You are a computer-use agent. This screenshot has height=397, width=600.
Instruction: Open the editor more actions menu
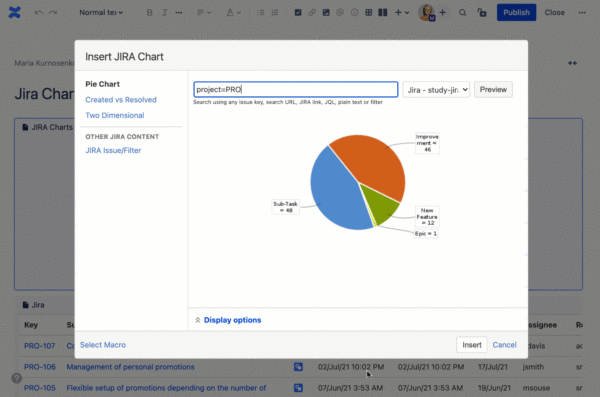(582, 13)
